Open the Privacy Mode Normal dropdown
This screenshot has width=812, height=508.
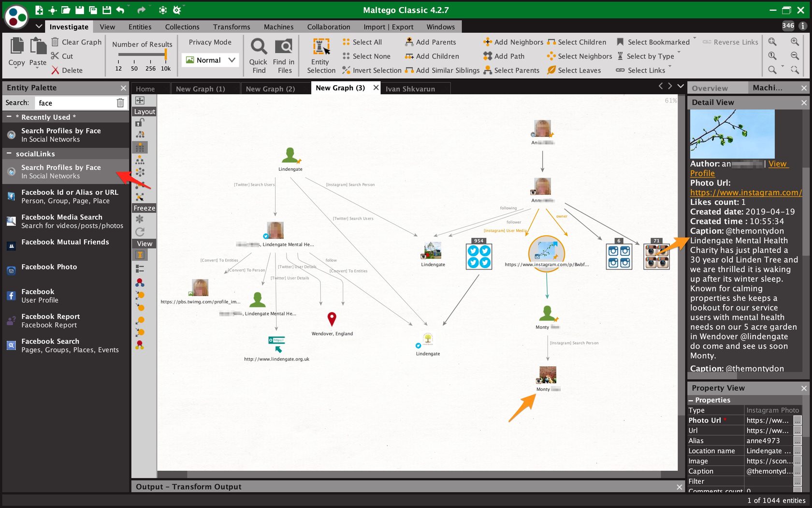click(211, 60)
